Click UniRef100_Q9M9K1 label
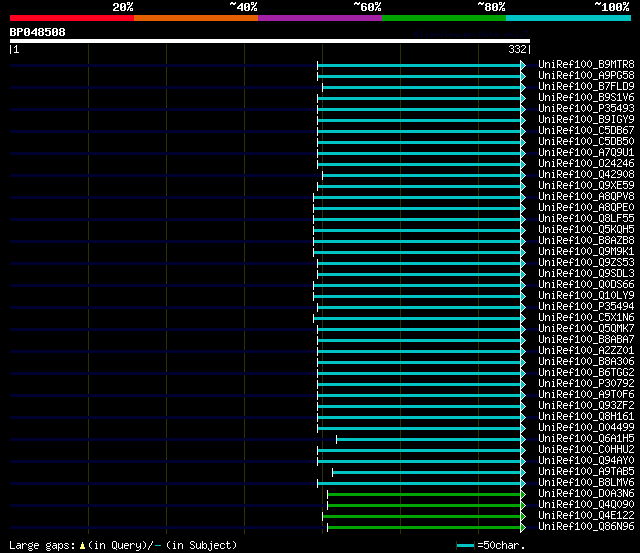 click(586, 252)
